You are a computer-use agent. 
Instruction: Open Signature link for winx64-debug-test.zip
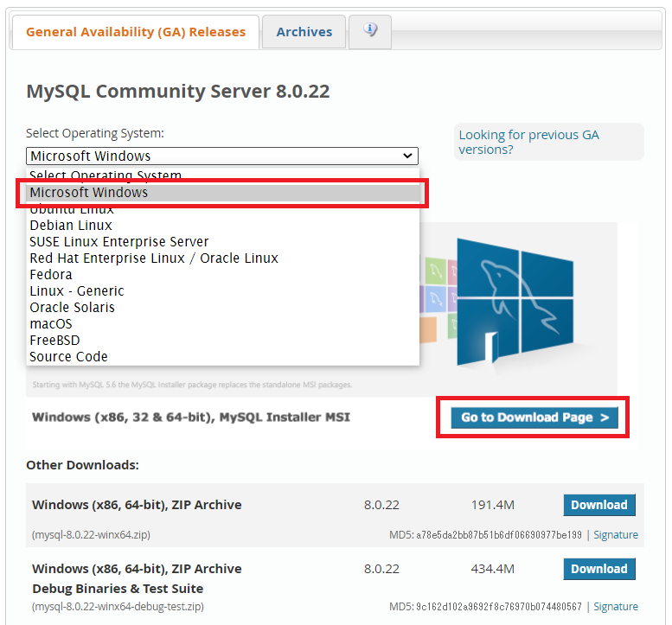[x=616, y=607]
